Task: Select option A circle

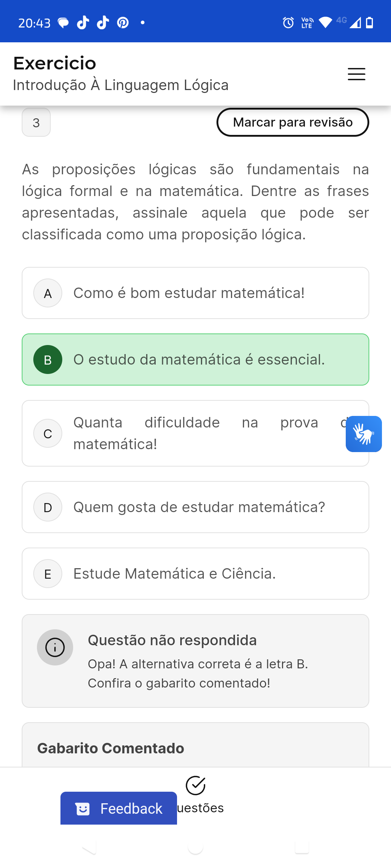Action: coord(48,293)
